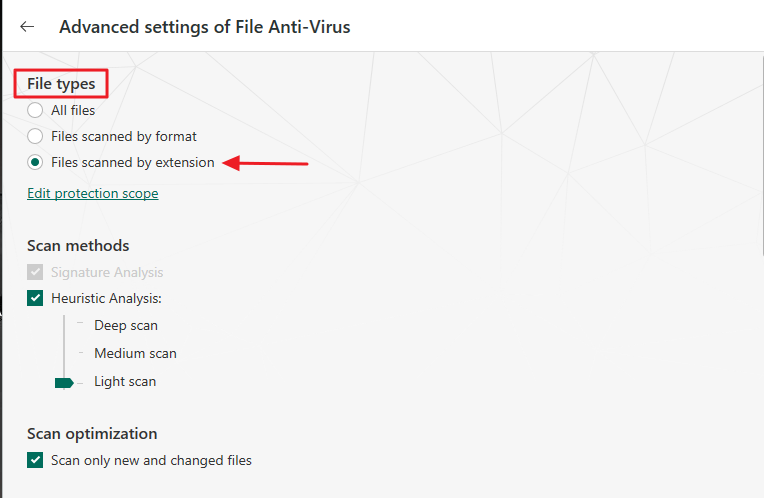The width and height of the screenshot is (764, 498).
Task: Click the "Advanced settings of File Anti-Virus" title
Action: click(205, 27)
